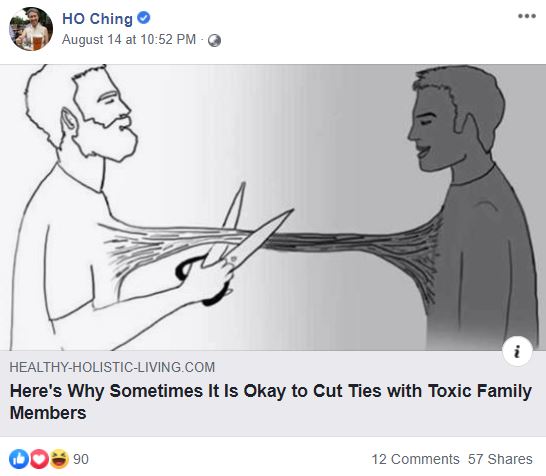
Task: Click the Haha laughing reaction icon
Action: coord(59,459)
